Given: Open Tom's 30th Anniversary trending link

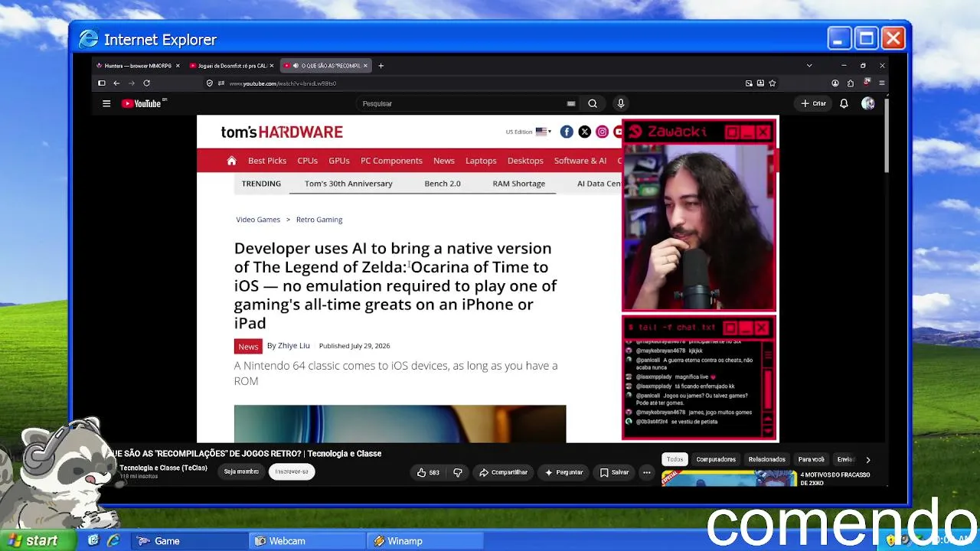Looking at the screenshot, I should click(x=348, y=184).
